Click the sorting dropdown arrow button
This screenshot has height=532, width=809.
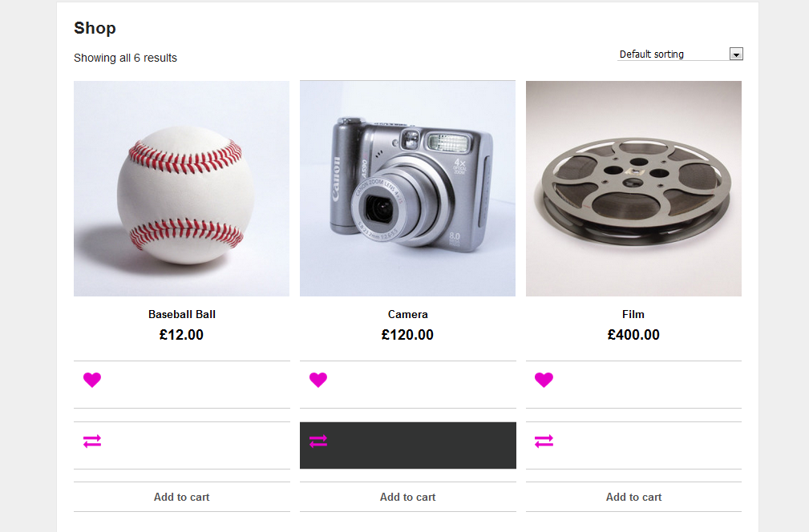click(736, 54)
